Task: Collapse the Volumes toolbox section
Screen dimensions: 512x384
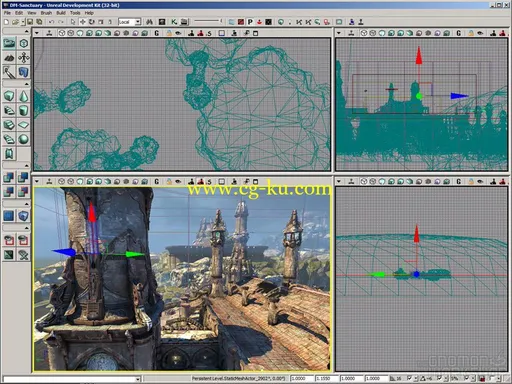Action: 26,204
